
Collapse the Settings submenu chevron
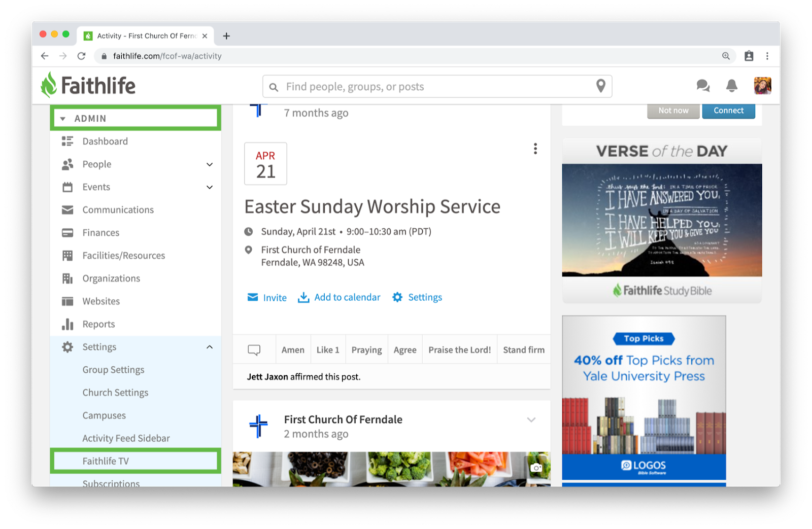(210, 347)
